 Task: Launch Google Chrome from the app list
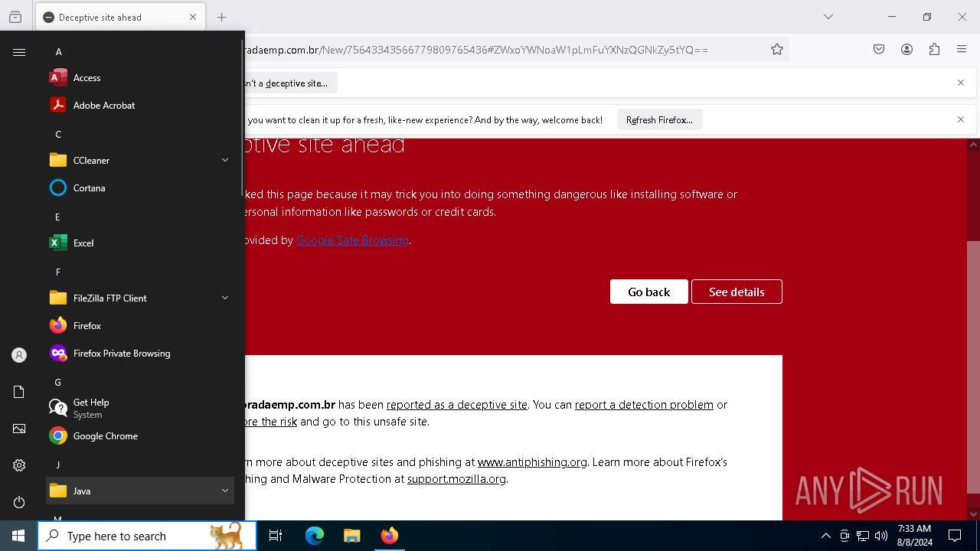coord(140,435)
